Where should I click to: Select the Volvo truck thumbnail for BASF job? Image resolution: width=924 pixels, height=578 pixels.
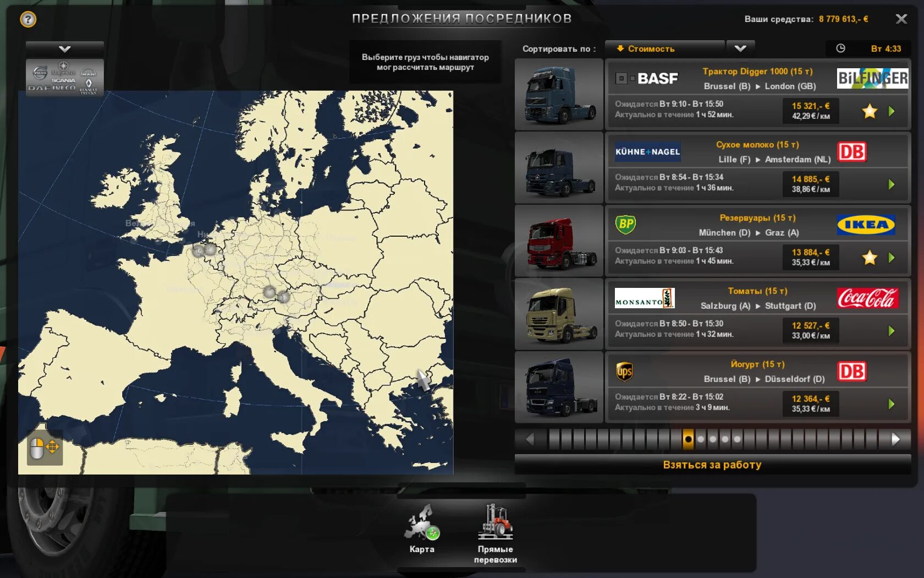(559, 95)
